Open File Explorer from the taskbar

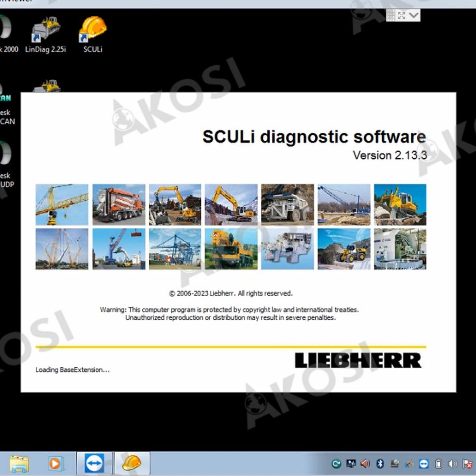click(x=19, y=464)
